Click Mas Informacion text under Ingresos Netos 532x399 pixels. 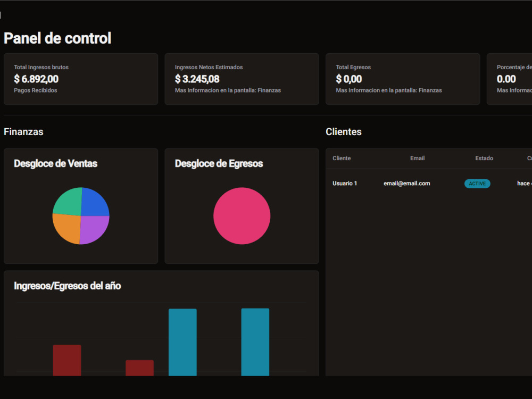(x=228, y=90)
